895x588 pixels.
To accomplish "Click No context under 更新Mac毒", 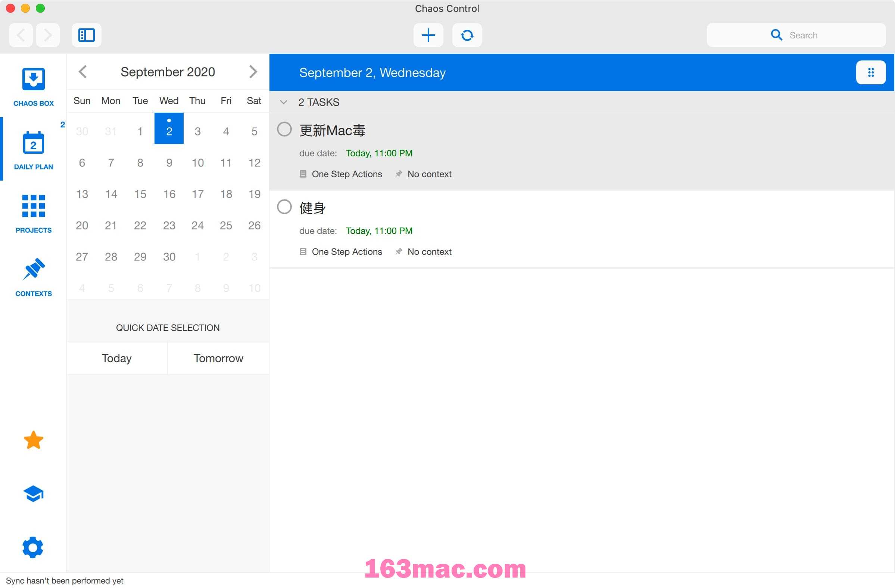I will coord(430,174).
